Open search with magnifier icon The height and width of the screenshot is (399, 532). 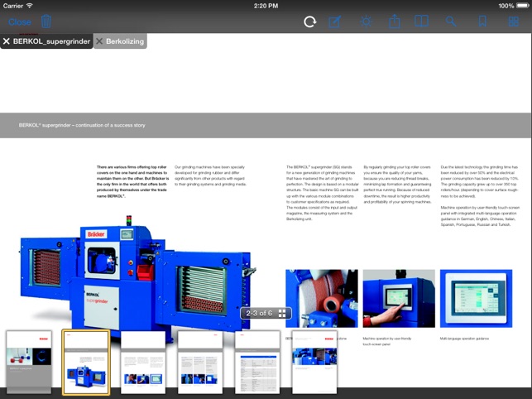point(451,22)
